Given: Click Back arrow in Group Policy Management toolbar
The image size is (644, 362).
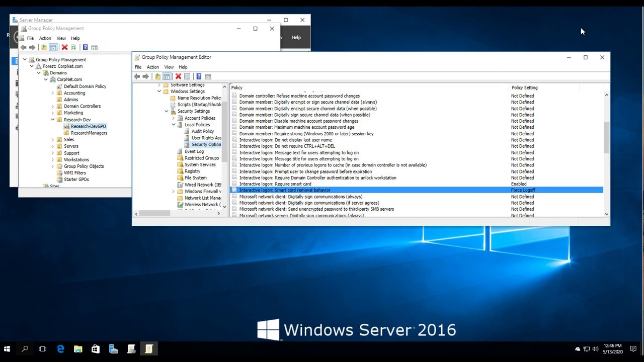Looking at the screenshot, I should pyautogui.click(x=23, y=47).
